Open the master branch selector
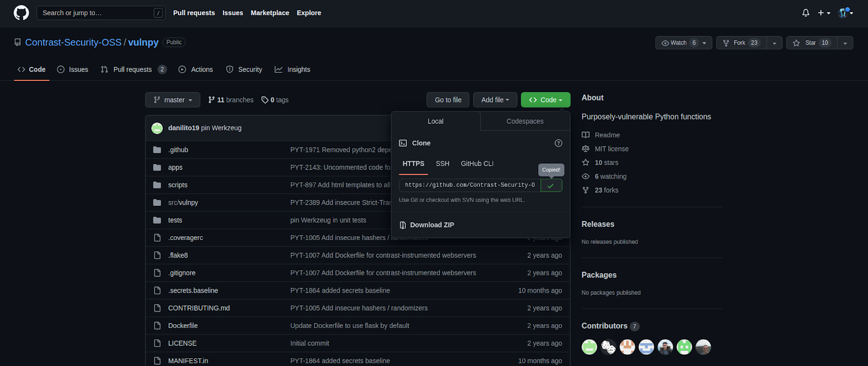The width and height of the screenshot is (868, 366). click(173, 100)
